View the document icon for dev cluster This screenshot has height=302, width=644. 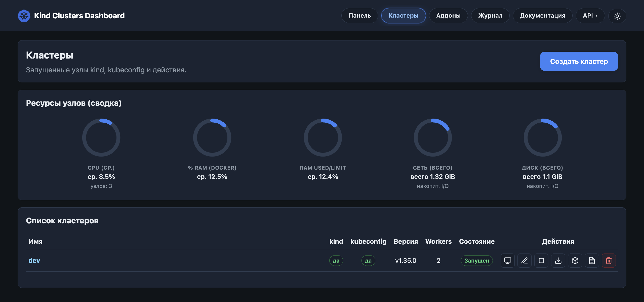(x=592, y=261)
